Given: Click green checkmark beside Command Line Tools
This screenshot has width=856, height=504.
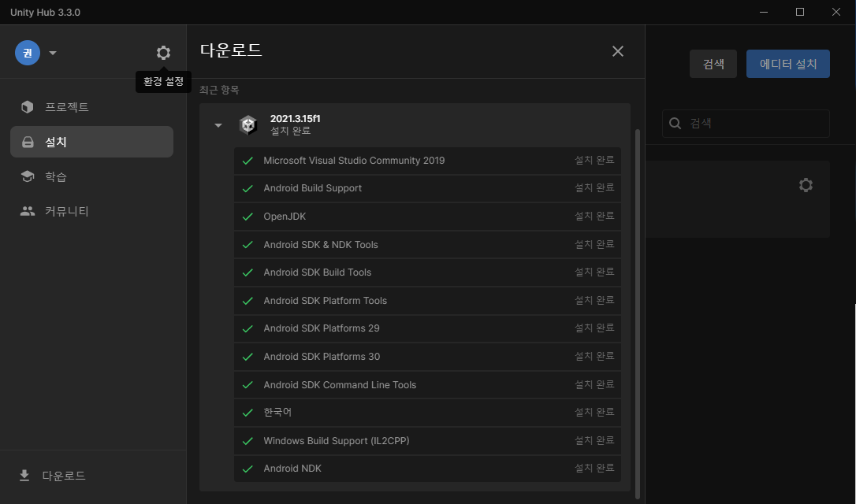Looking at the screenshot, I should point(247,384).
